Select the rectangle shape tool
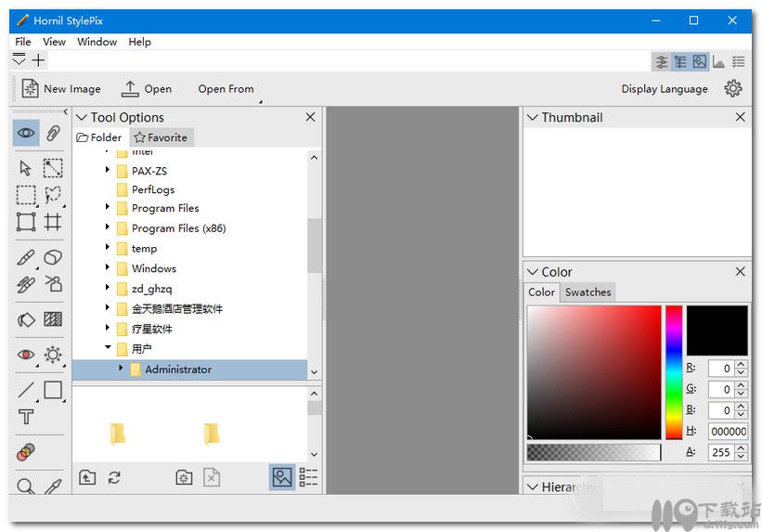 (53, 390)
